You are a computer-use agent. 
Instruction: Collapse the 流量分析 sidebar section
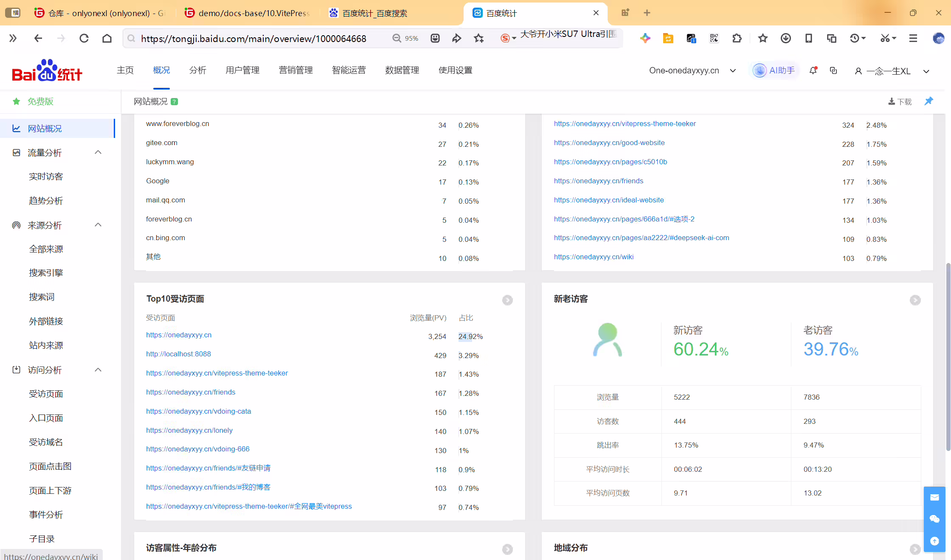[98, 152]
